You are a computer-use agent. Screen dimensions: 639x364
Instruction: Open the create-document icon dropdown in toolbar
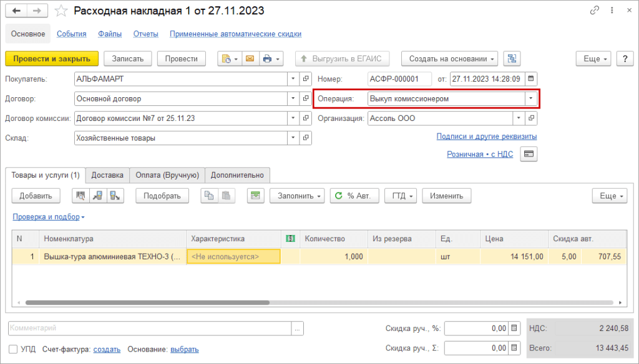pyautogui.click(x=230, y=59)
